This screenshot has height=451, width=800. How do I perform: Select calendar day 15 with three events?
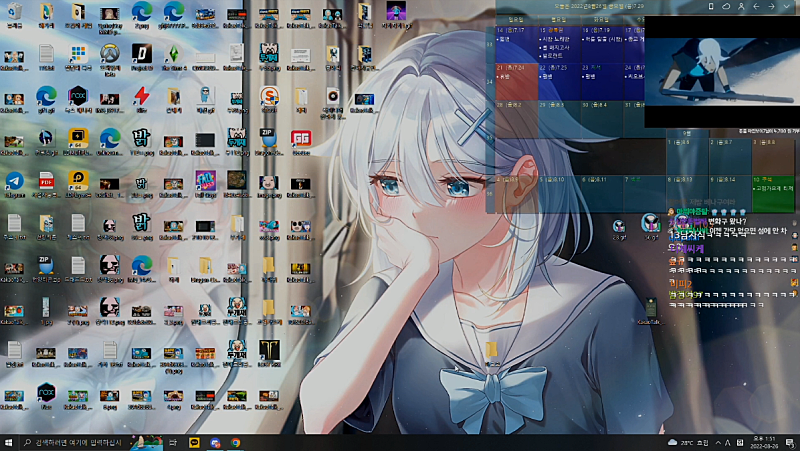pos(559,44)
